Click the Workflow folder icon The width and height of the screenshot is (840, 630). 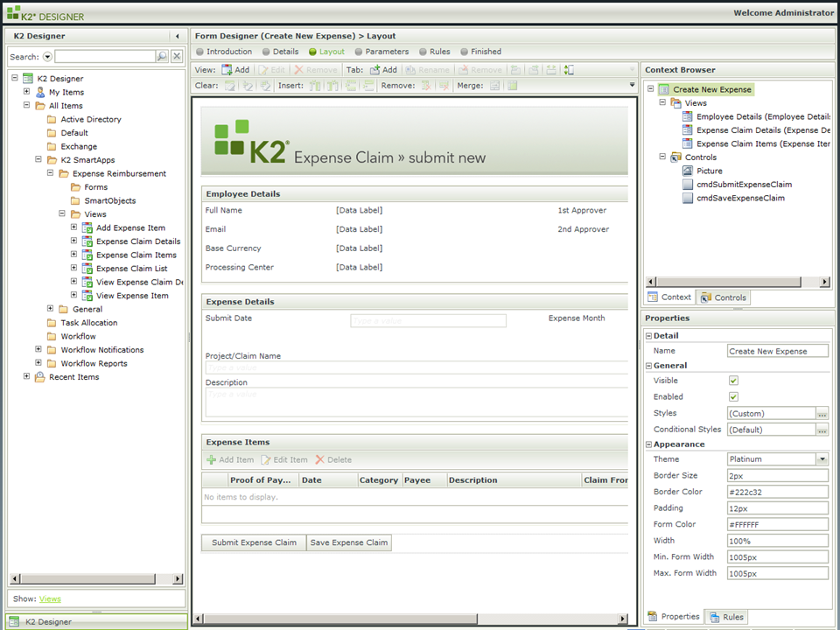[52, 336]
